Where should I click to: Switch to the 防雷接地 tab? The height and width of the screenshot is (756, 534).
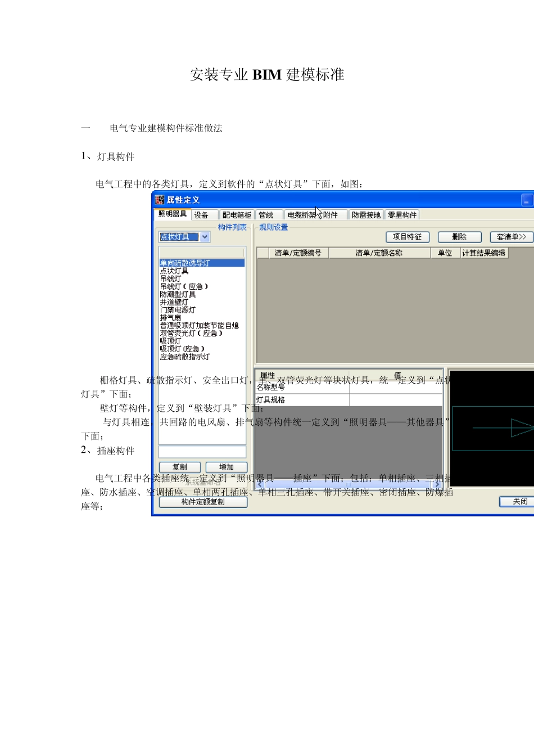pyautogui.click(x=366, y=215)
